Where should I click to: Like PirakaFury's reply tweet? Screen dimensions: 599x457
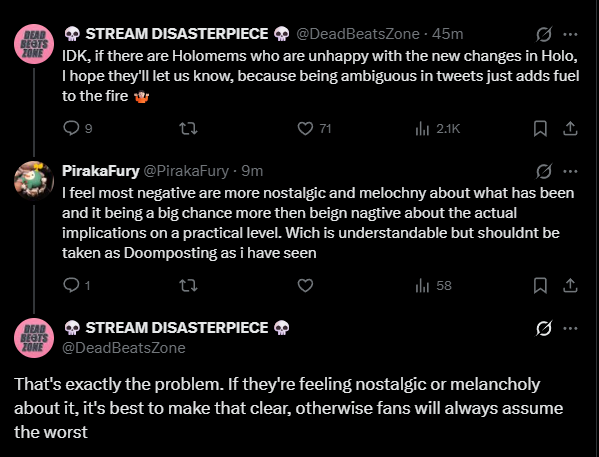[x=305, y=285]
